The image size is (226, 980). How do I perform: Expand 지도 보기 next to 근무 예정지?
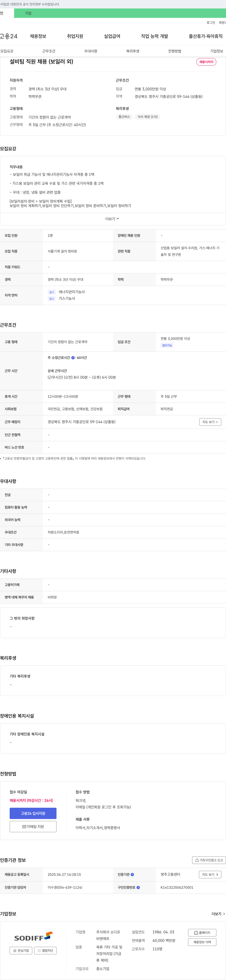[x=210, y=422]
